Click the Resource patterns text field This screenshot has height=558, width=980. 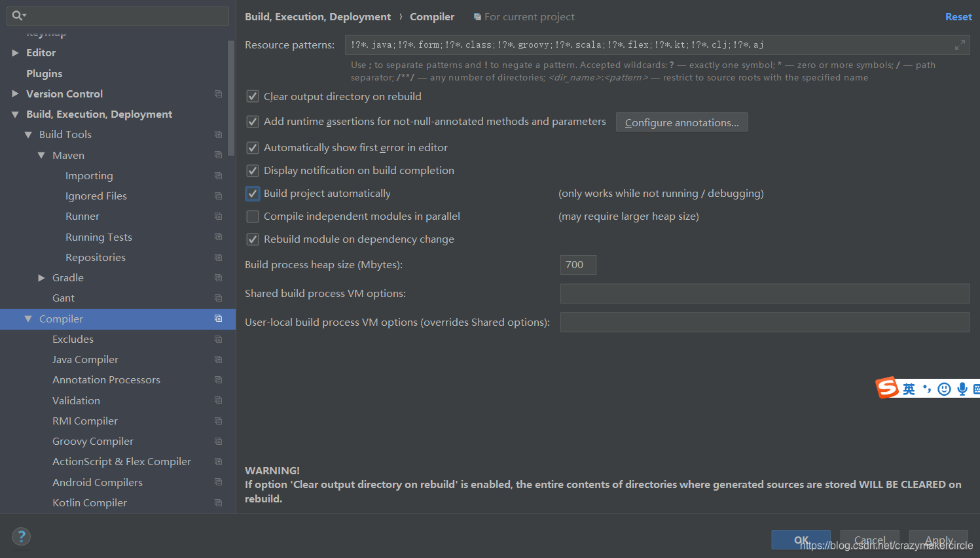point(657,45)
